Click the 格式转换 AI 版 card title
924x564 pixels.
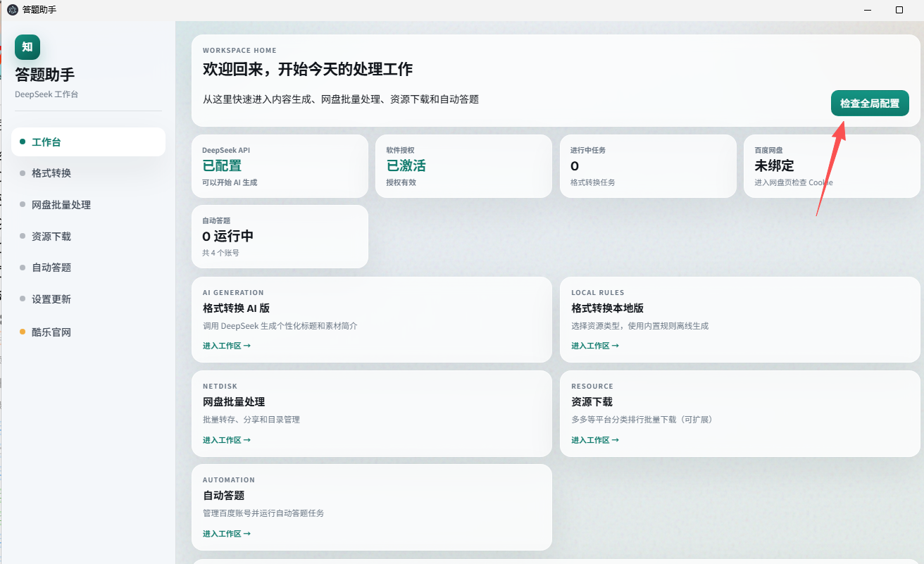237,308
